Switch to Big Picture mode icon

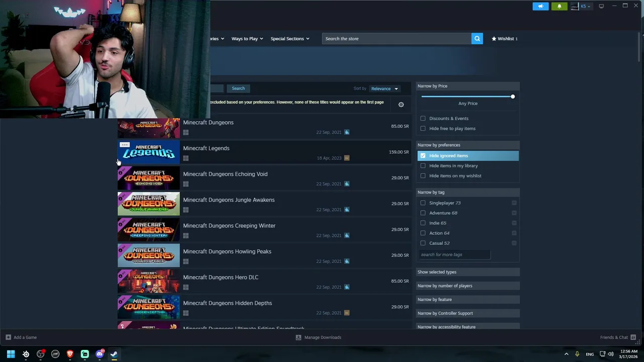point(601,6)
